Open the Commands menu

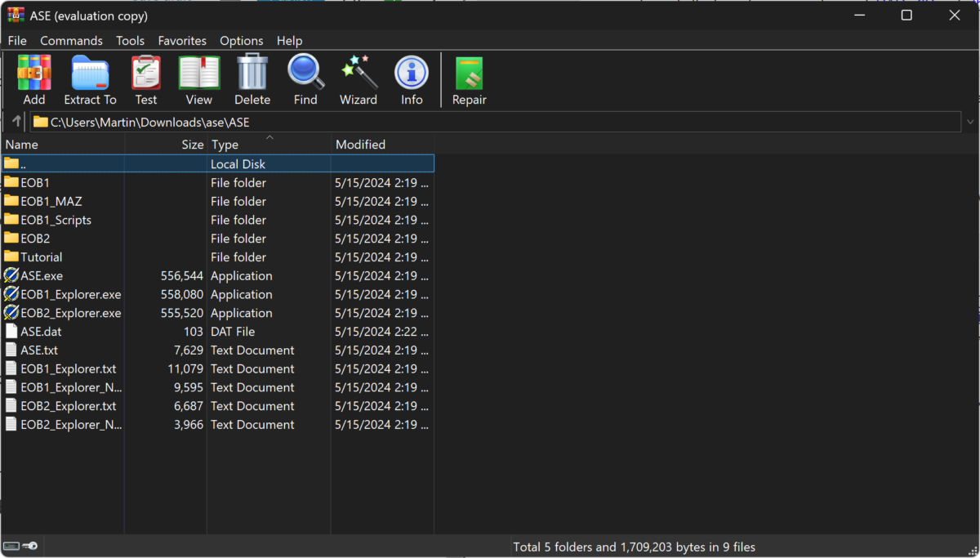tap(71, 40)
